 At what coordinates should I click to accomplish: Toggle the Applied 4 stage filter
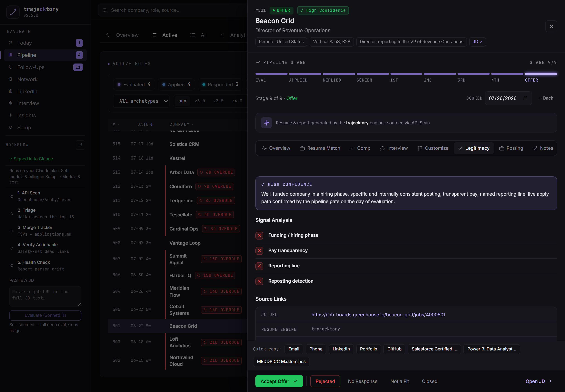(x=176, y=84)
